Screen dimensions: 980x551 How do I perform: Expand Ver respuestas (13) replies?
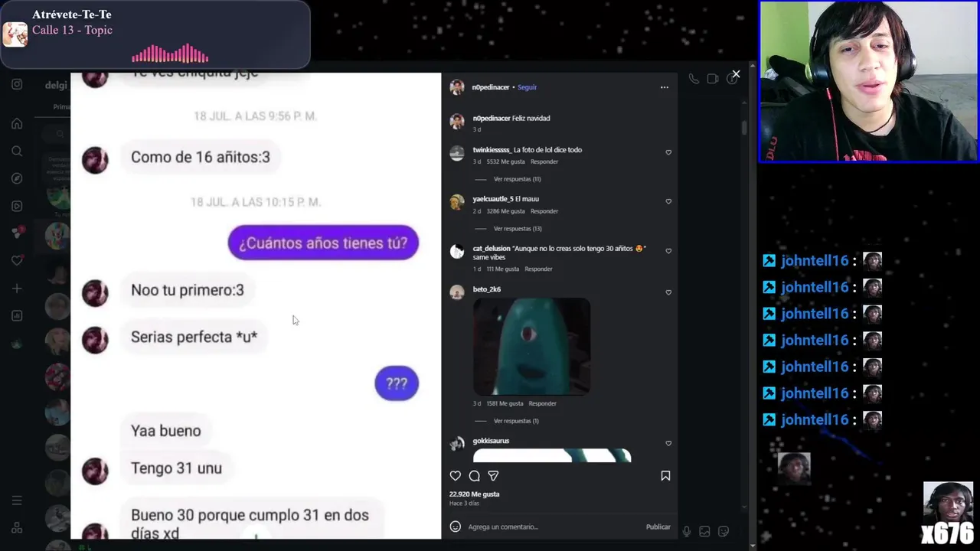[x=517, y=229]
